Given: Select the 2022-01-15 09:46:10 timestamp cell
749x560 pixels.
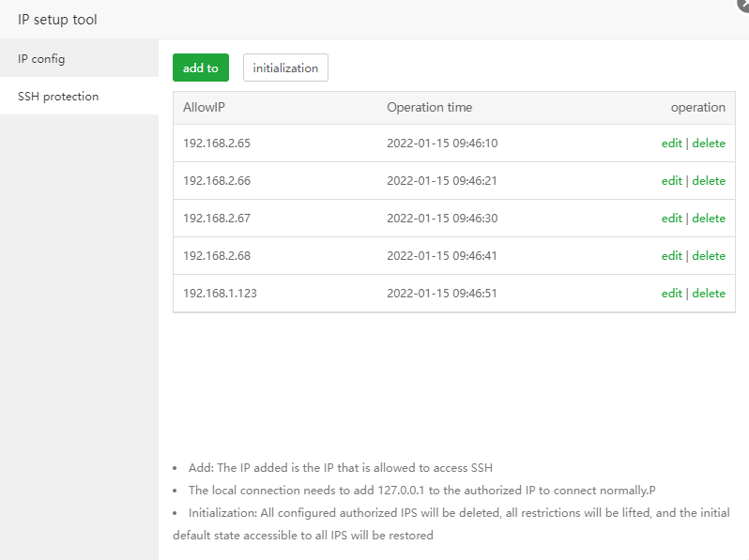Looking at the screenshot, I should pyautogui.click(x=442, y=144).
